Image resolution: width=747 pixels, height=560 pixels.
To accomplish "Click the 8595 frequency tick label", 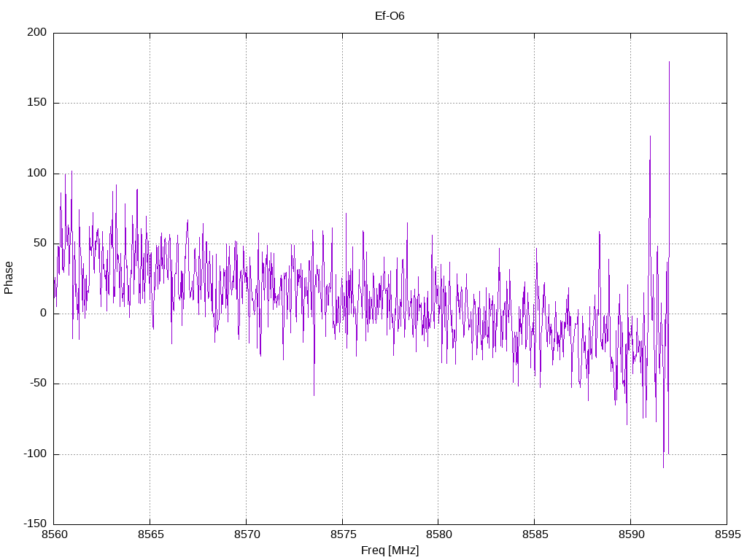I will point(728,534).
